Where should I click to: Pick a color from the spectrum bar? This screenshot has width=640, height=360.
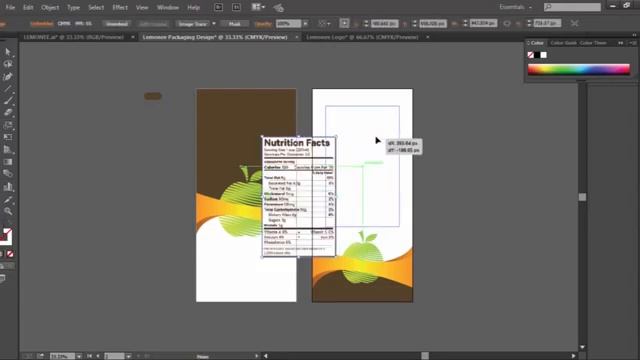[x=579, y=69]
